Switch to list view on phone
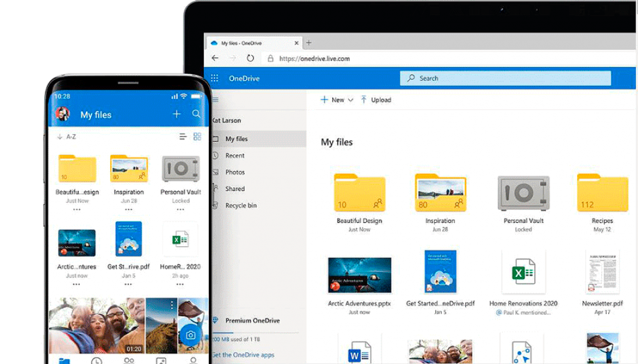Viewport: 638px width, 364px height. pos(183,136)
